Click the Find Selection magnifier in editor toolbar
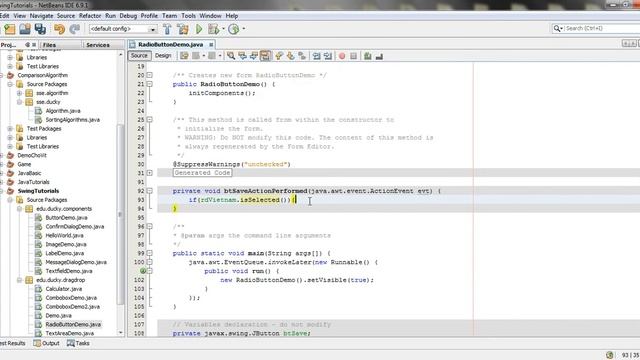 click(x=231, y=56)
